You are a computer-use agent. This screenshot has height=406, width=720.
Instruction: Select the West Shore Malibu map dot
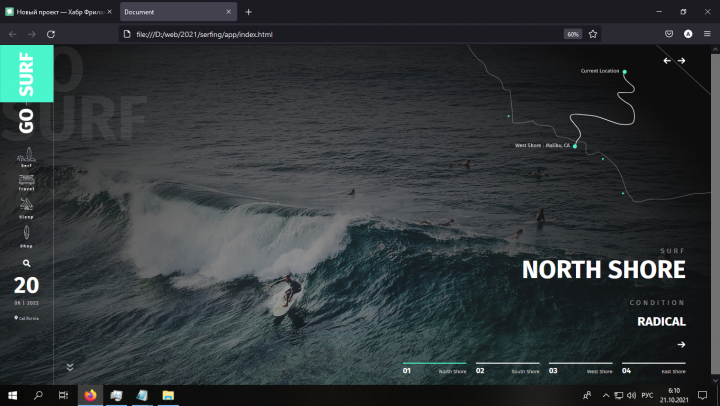(575, 146)
